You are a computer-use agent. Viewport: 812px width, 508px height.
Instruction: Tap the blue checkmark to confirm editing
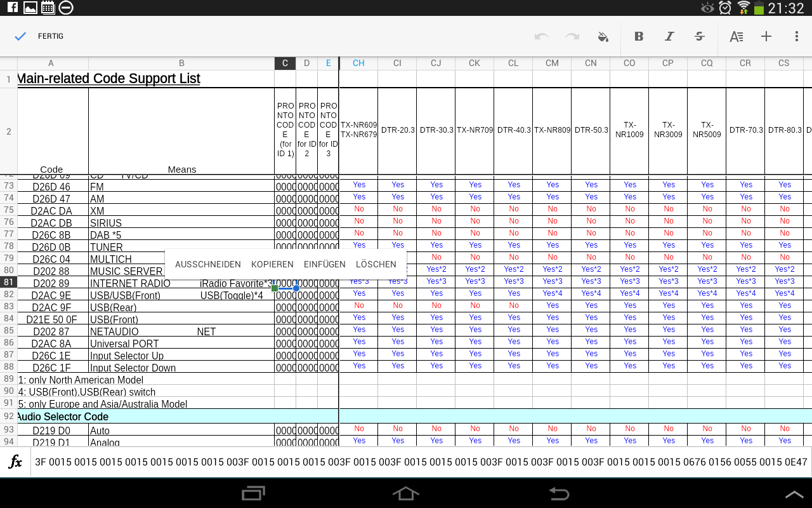click(x=20, y=37)
